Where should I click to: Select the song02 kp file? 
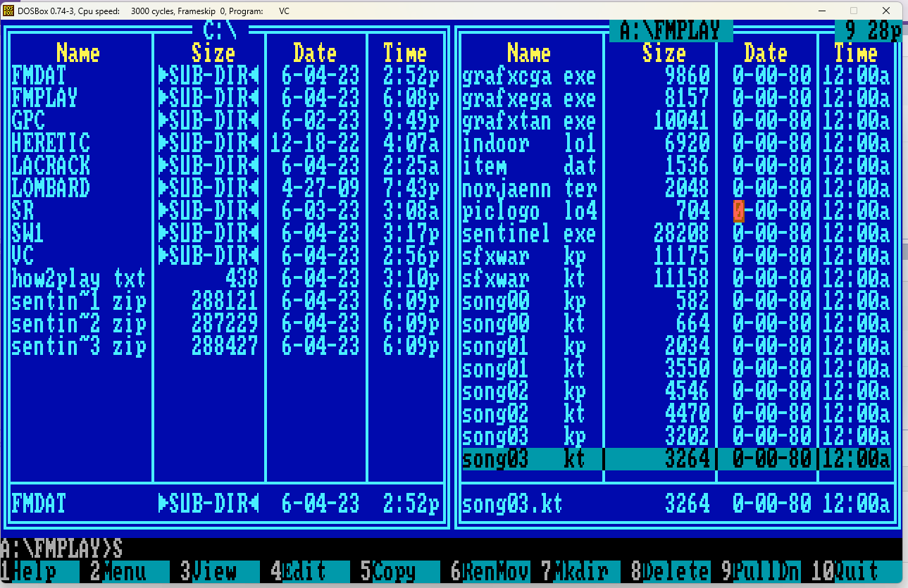point(676,391)
